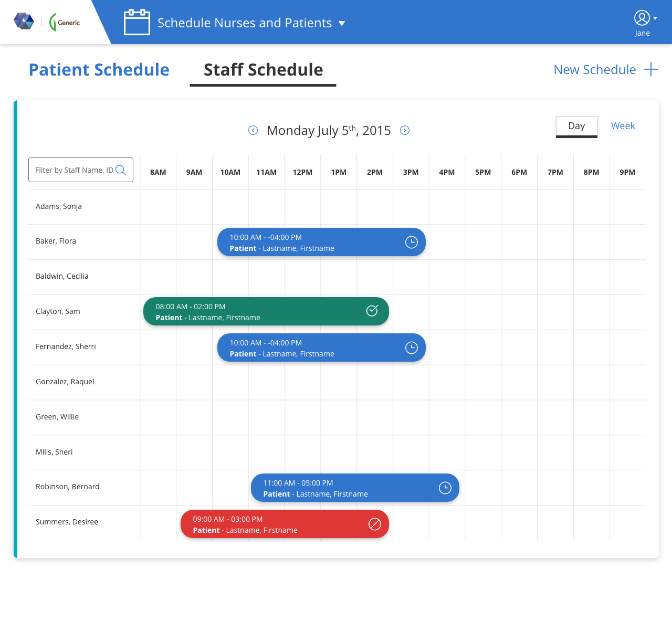Click the 5PM column header
Screen dimensions: 672x642
pyautogui.click(x=483, y=172)
